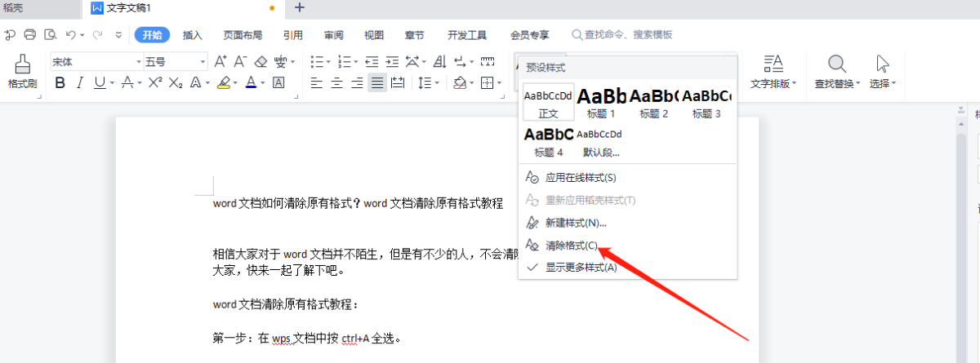Apply subscript X₂ formatting
This screenshot has width=980, height=363.
(176, 82)
